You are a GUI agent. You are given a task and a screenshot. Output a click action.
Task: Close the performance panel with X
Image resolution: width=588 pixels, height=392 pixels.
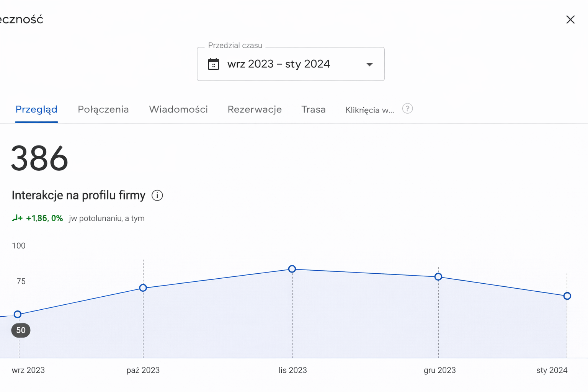tap(570, 20)
